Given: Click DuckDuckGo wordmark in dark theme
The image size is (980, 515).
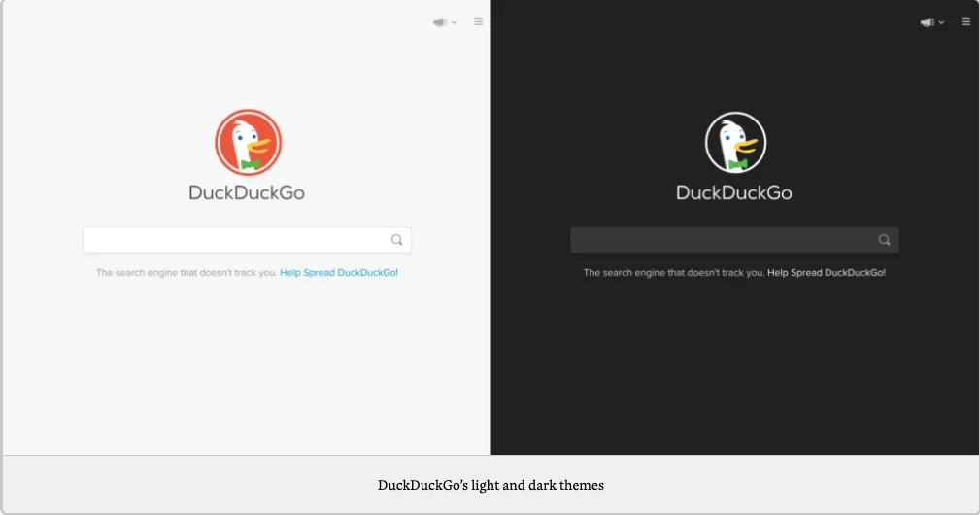Looking at the screenshot, I should tap(734, 192).
